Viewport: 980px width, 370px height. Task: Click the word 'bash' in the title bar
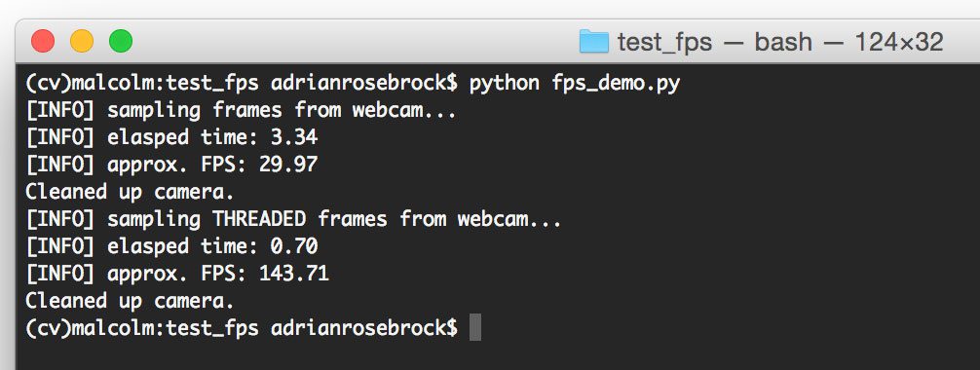[x=784, y=43]
